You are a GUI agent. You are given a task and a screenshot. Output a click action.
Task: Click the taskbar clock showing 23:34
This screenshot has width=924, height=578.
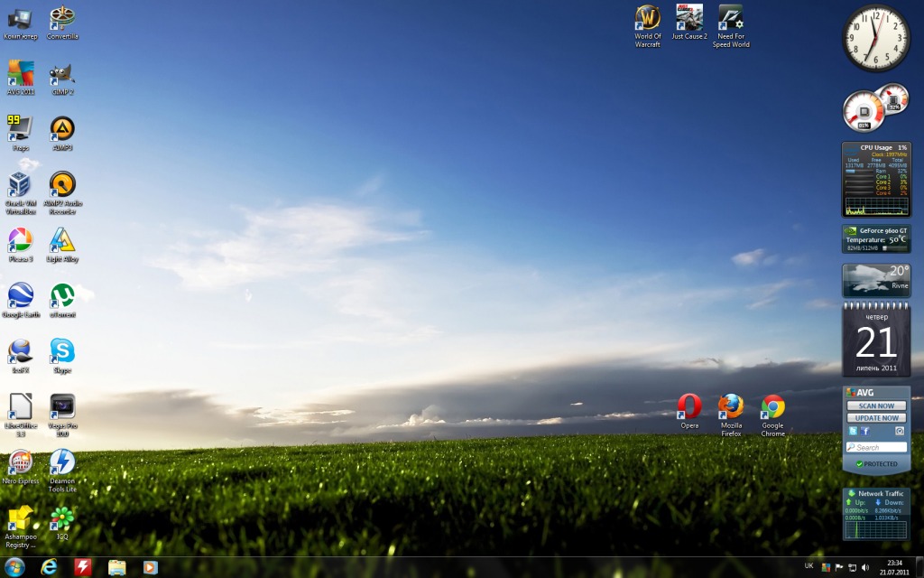tap(894, 567)
